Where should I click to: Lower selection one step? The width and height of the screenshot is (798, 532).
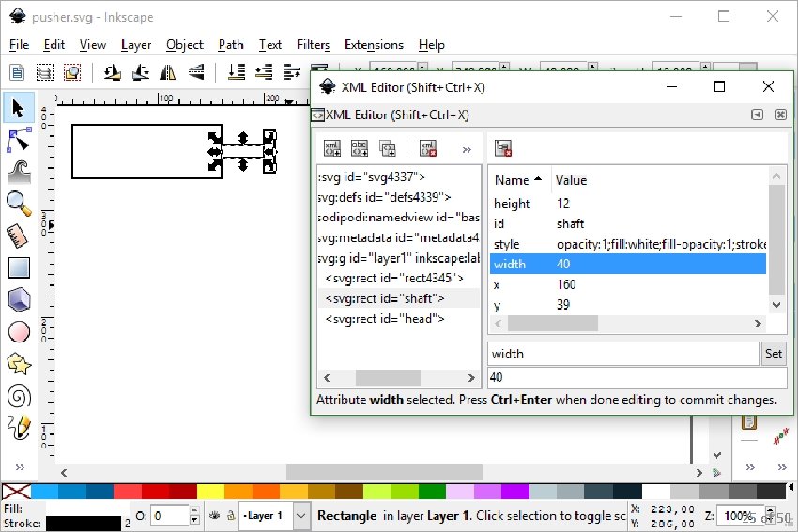264,72
